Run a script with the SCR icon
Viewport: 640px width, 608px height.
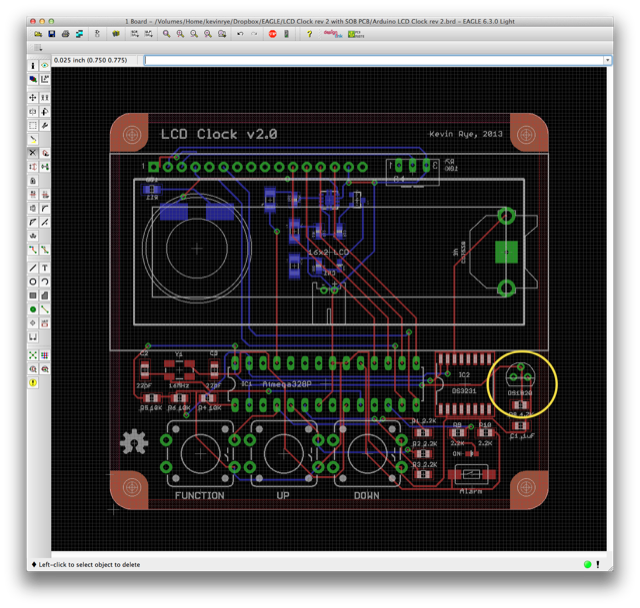pyautogui.click(x=135, y=34)
